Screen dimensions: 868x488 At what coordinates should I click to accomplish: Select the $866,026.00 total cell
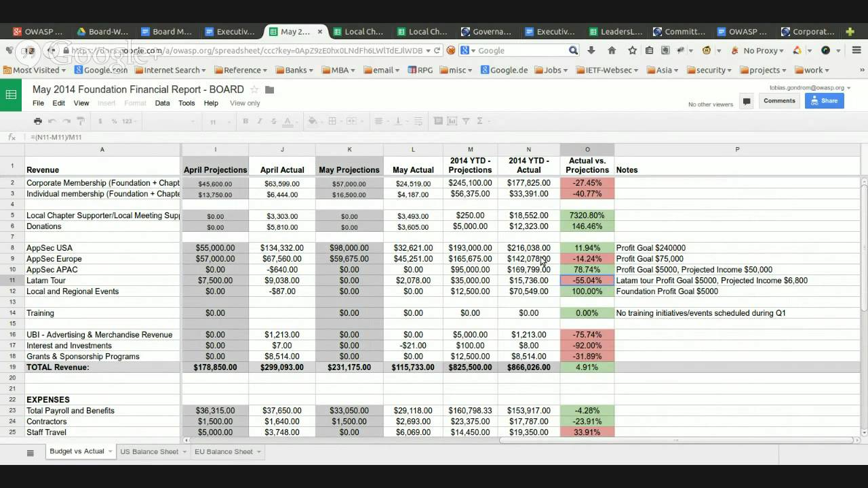(x=529, y=367)
